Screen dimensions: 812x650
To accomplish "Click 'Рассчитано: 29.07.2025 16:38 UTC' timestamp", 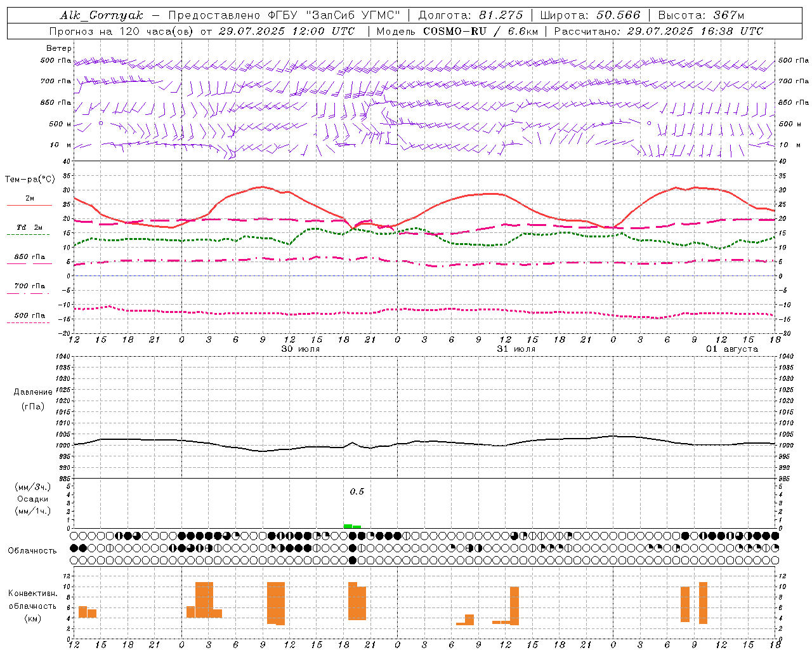I will [658, 31].
